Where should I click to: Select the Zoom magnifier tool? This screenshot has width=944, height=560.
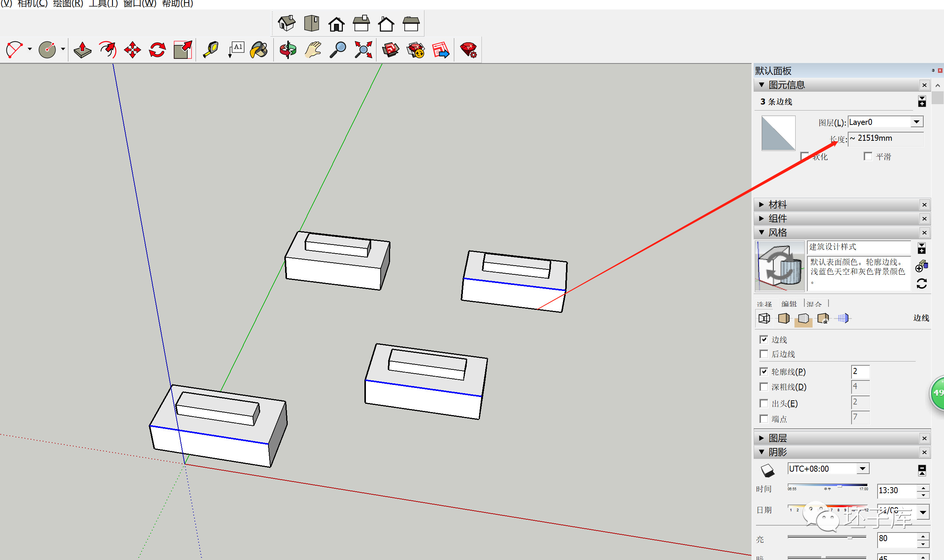pos(338,49)
